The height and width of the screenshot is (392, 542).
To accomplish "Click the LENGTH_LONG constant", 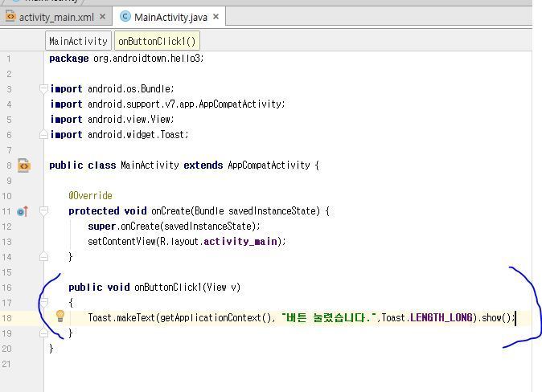I will coord(441,317).
